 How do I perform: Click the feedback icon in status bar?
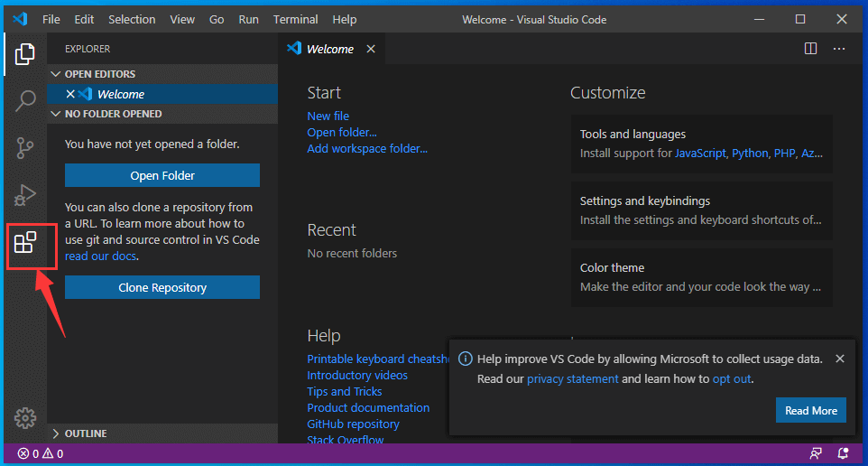(816, 454)
